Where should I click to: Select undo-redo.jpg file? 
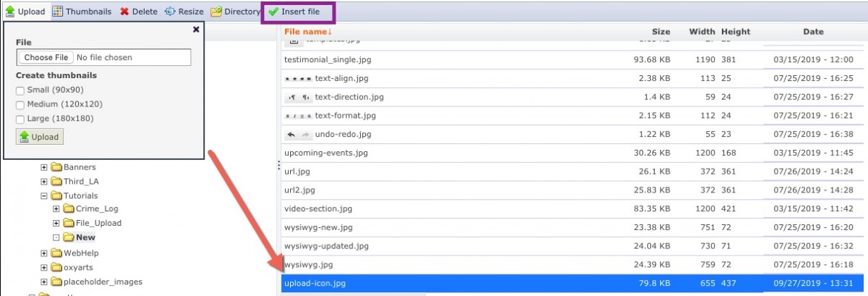click(x=574, y=135)
